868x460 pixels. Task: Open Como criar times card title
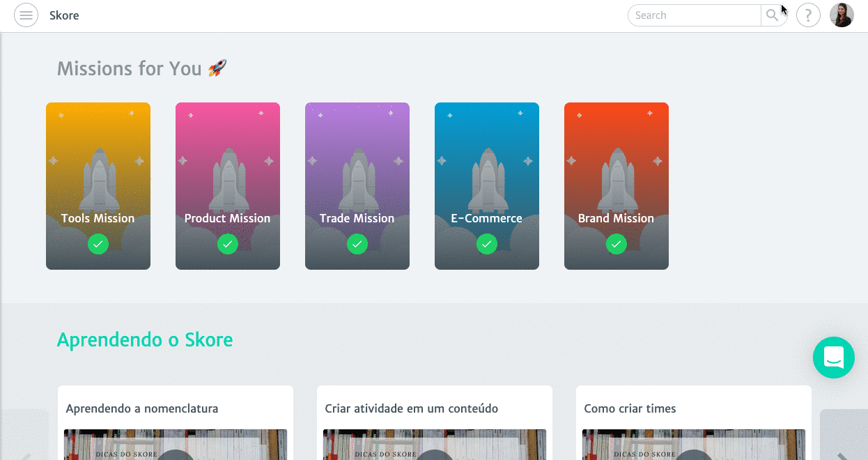pos(630,408)
